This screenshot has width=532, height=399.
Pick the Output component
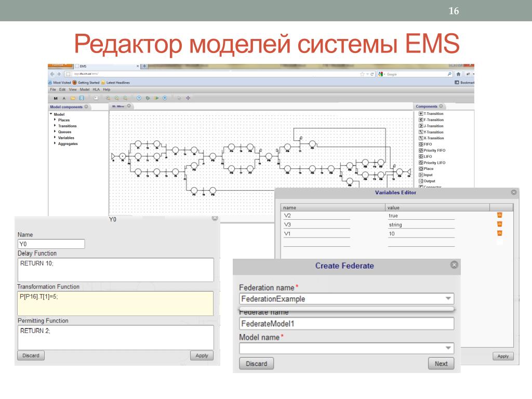[x=427, y=181]
